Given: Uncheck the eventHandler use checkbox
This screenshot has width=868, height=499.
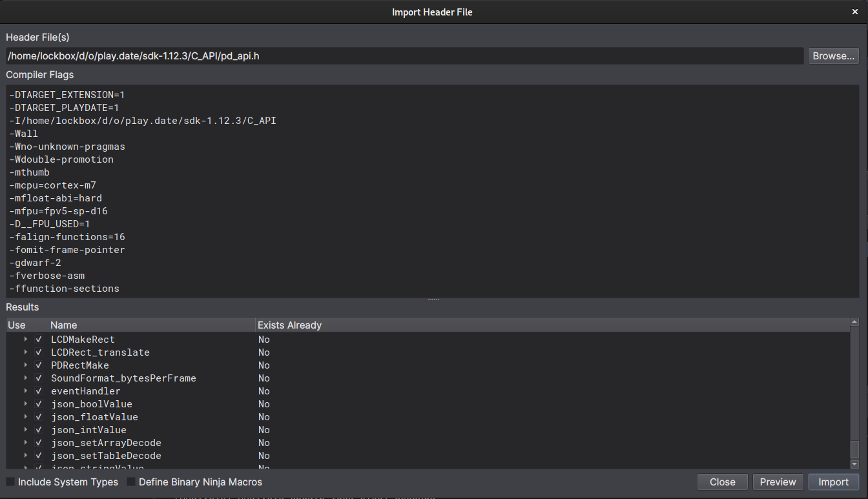Looking at the screenshot, I should pos(39,391).
